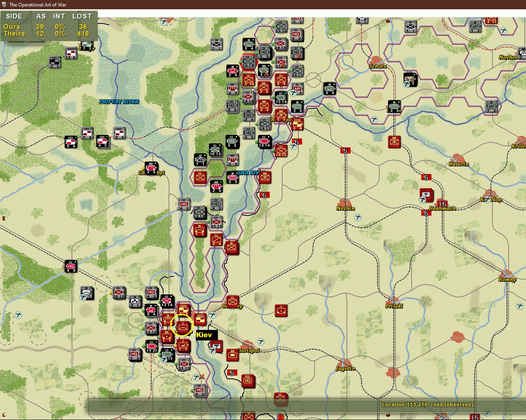Click the Nezhin map label

[346, 208]
